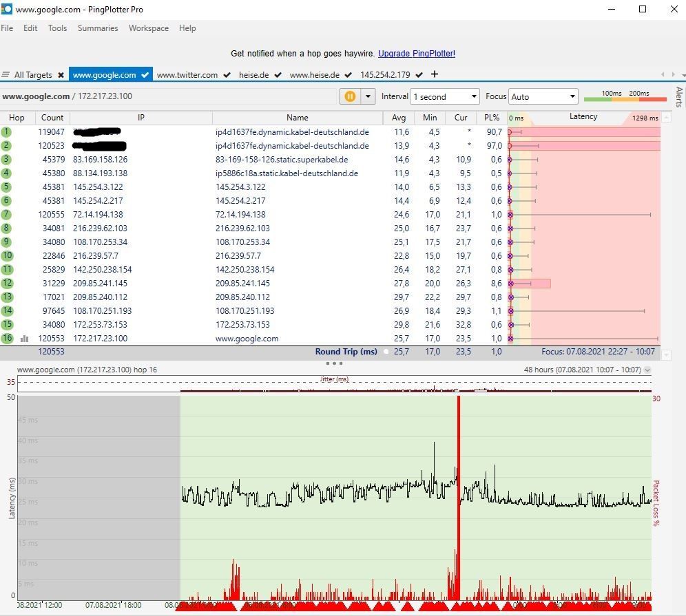Image resolution: width=686 pixels, height=616 pixels.
Task: Click the green hop 1 number badge
Action: tap(6, 132)
